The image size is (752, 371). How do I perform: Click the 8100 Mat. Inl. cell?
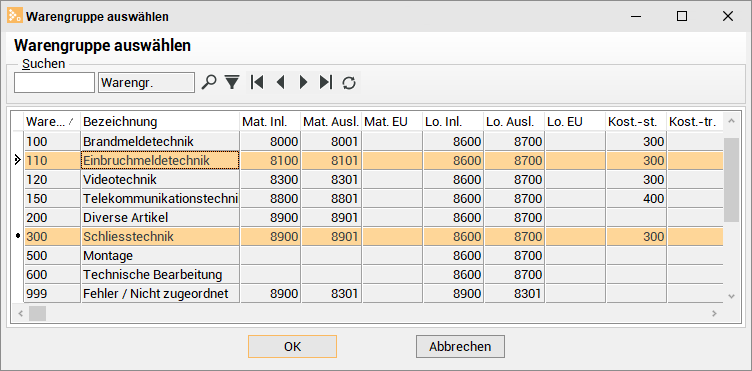pos(270,160)
